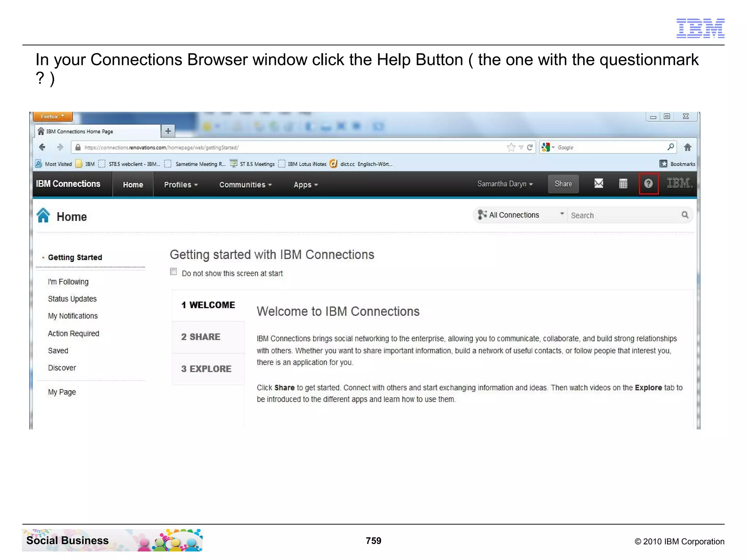The height and width of the screenshot is (560, 747).
Task: Reload the page with the refresh icon
Action: point(530,147)
